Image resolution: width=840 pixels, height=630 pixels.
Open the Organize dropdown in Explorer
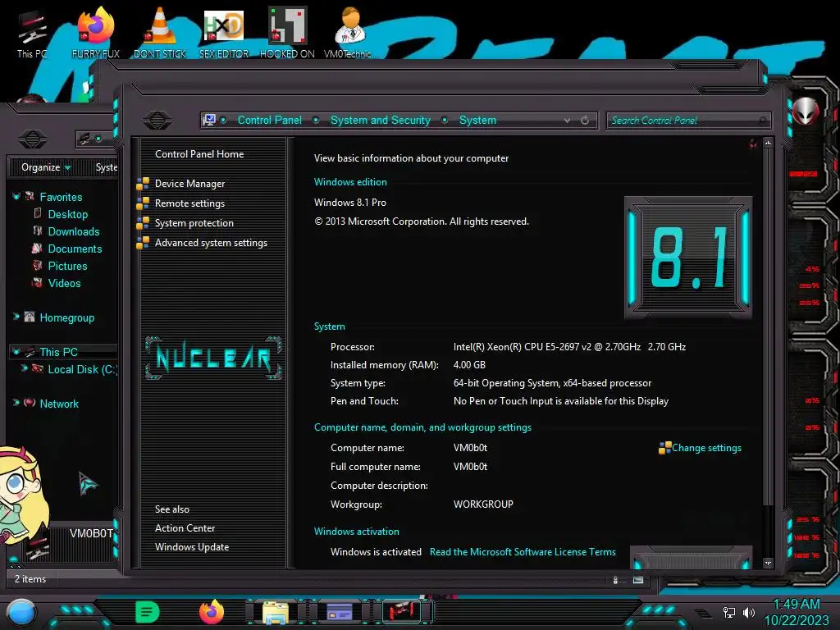pyautogui.click(x=46, y=167)
